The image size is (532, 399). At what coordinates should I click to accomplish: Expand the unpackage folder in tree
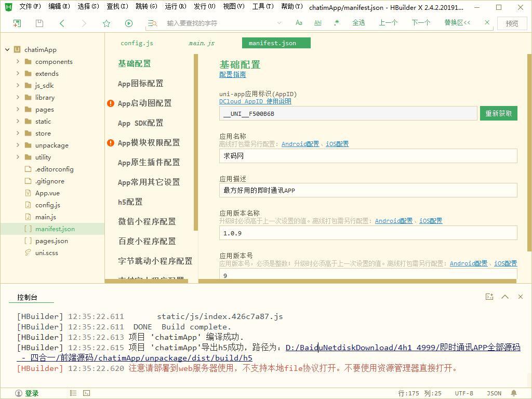click(18, 145)
